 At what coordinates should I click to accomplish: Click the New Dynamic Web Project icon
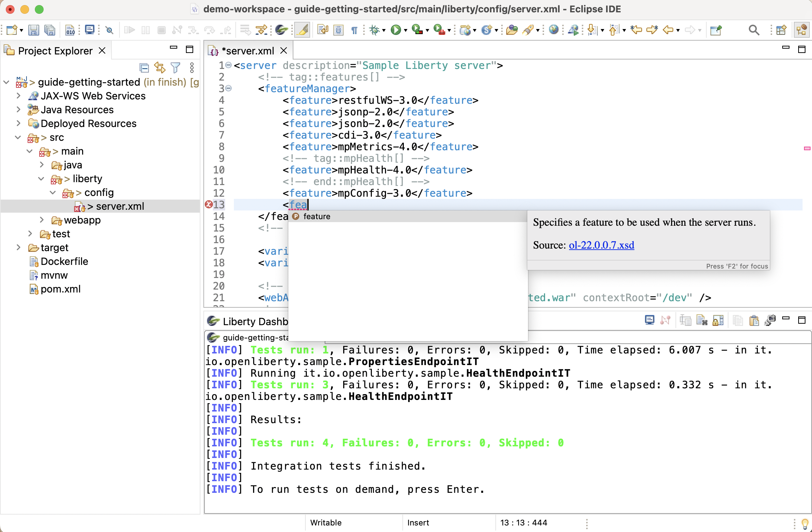(x=465, y=30)
